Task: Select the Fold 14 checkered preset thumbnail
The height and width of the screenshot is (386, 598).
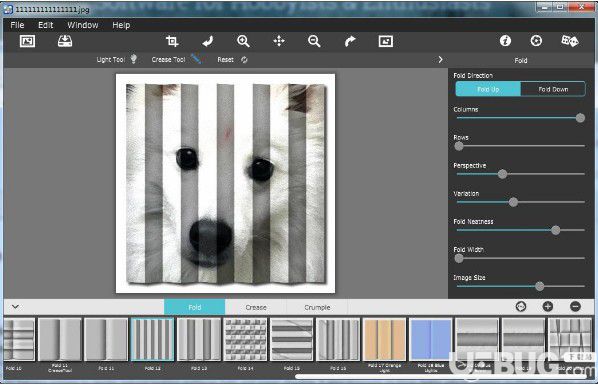Action: coord(245,339)
